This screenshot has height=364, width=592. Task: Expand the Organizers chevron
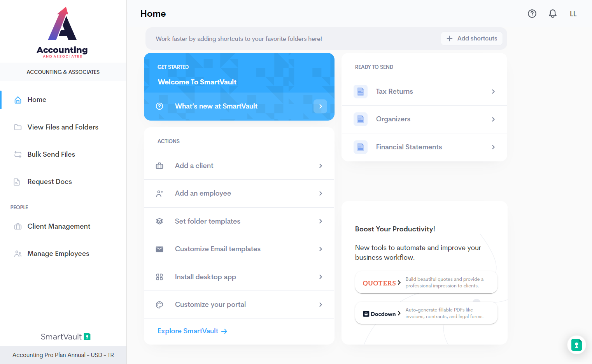coord(493,119)
